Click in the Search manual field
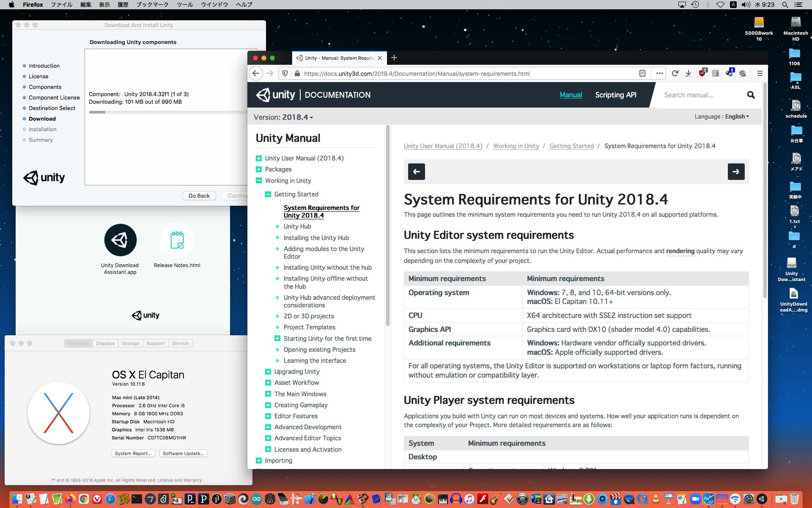The image size is (812, 508). (x=700, y=95)
